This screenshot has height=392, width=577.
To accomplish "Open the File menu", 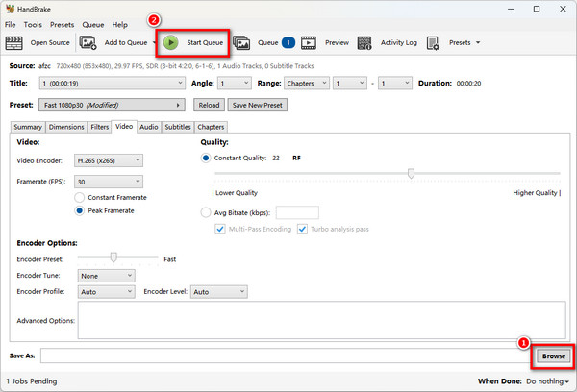I will click(x=11, y=25).
